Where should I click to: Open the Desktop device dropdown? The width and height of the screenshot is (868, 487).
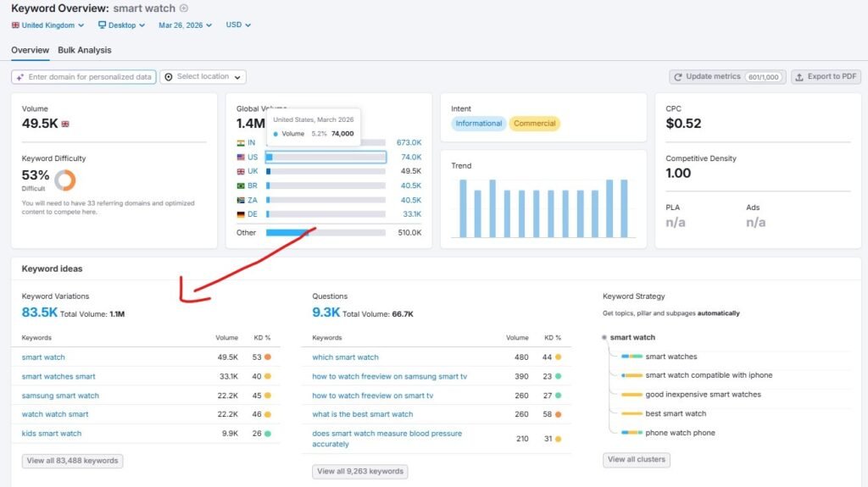coord(121,25)
